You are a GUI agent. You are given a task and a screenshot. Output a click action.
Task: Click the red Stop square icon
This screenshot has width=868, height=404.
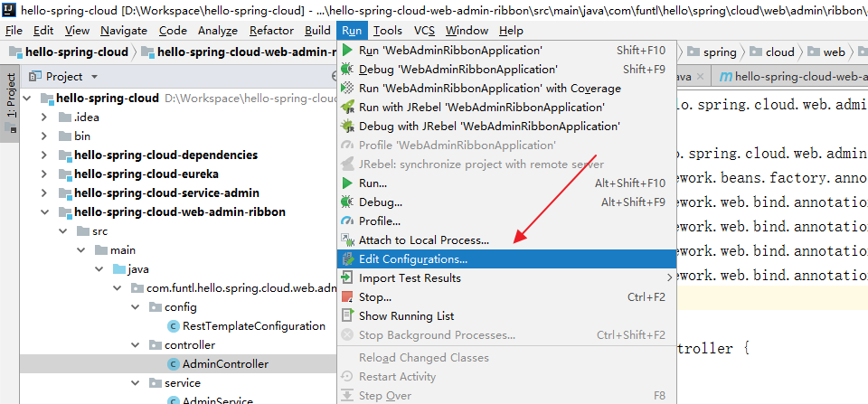(347, 297)
